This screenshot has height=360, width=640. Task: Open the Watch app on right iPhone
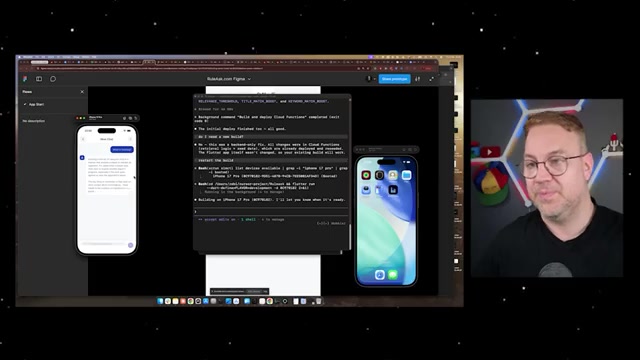pos(379,175)
